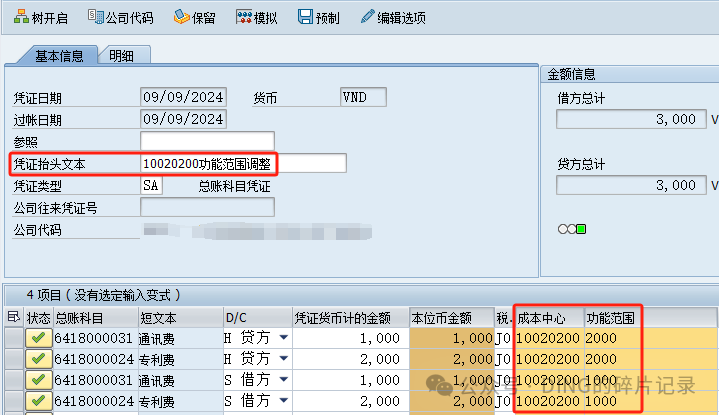Click the balance traffic light indicator
The width and height of the screenshot is (719, 415).
(x=572, y=229)
